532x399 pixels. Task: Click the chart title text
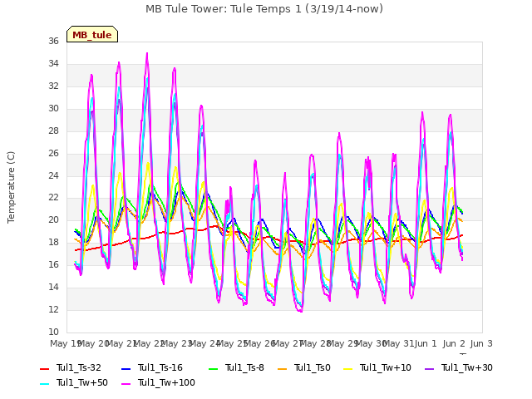[x=264, y=9]
